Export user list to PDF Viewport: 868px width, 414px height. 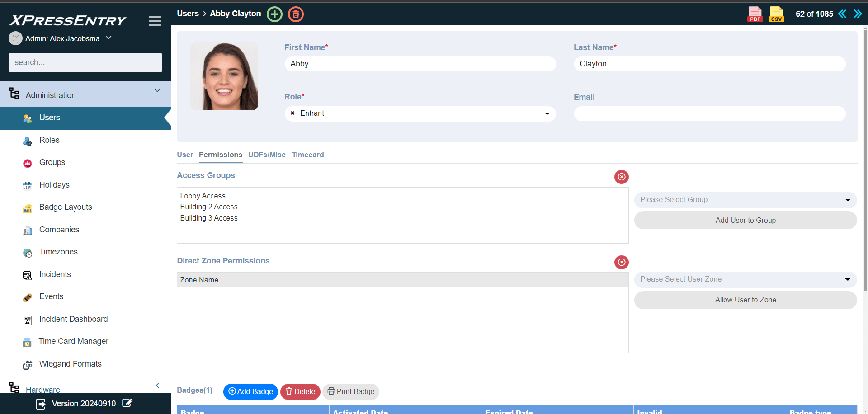pyautogui.click(x=755, y=14)
